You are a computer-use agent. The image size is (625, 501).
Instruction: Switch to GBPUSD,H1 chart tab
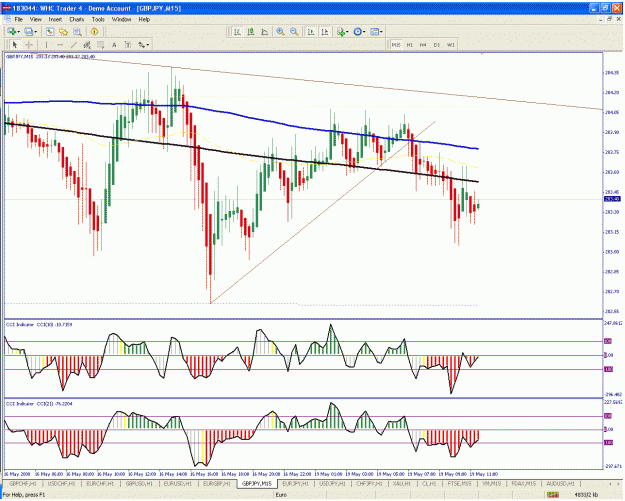(139, 483)
